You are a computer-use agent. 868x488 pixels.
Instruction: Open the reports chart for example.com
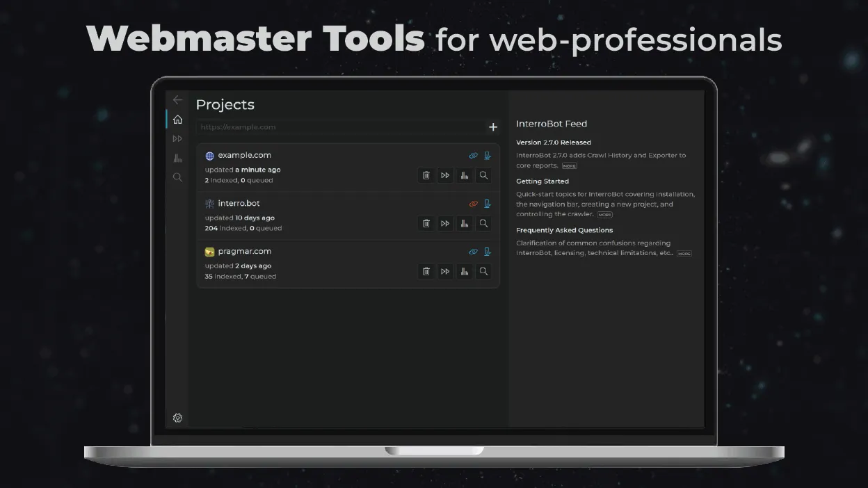[465, 175]
